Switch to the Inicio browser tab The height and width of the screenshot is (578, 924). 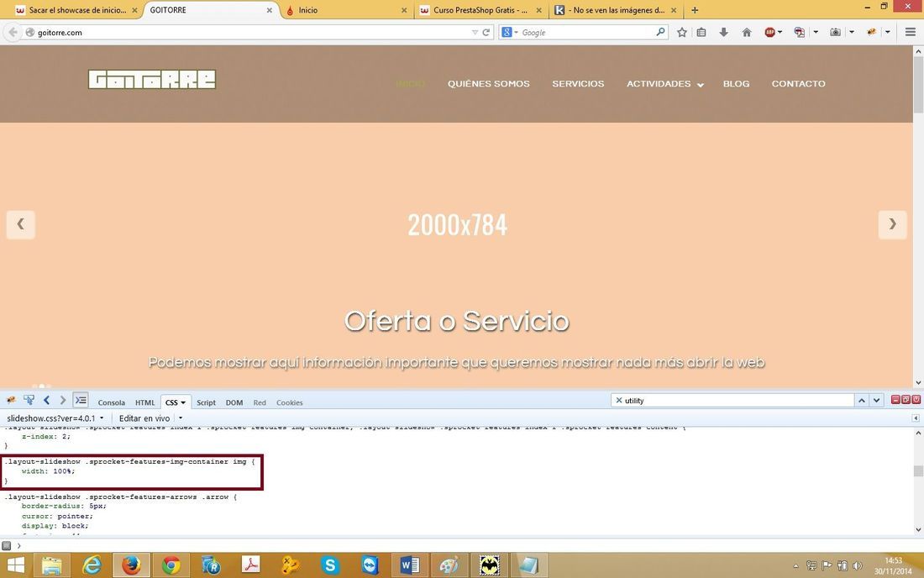(347, 10)
